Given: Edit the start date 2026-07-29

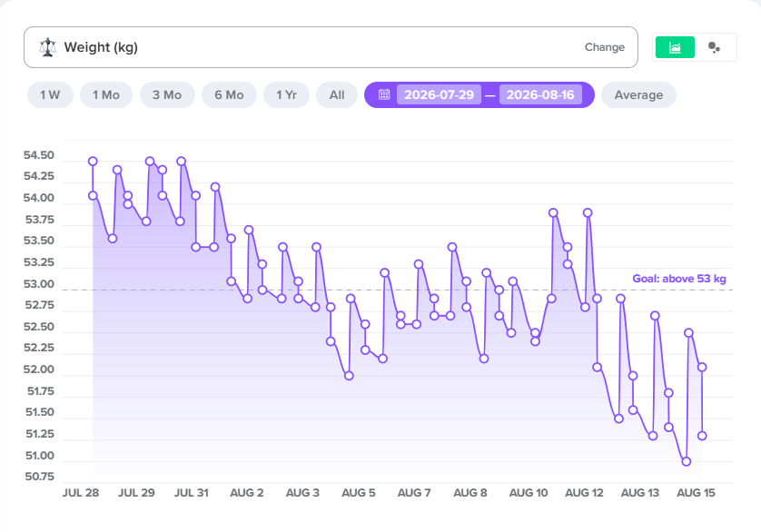Looking at the screenshot, I should pyautogui.click(x=439, y=94).
